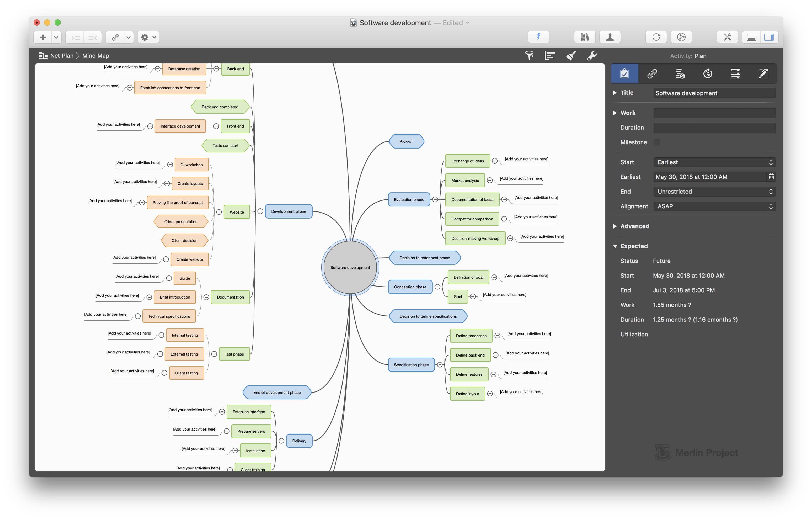The width and height of the screenshot is (812, 519).
Task: Collapse the Expected section
Action: point(615,246)
